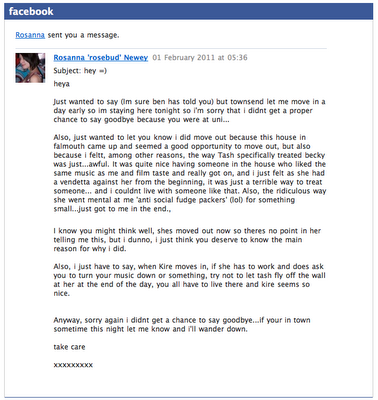Click the paragraph starting 'Anyway, sorry again'
Viewport: 378px width, 400px height.
pos(182,324)
